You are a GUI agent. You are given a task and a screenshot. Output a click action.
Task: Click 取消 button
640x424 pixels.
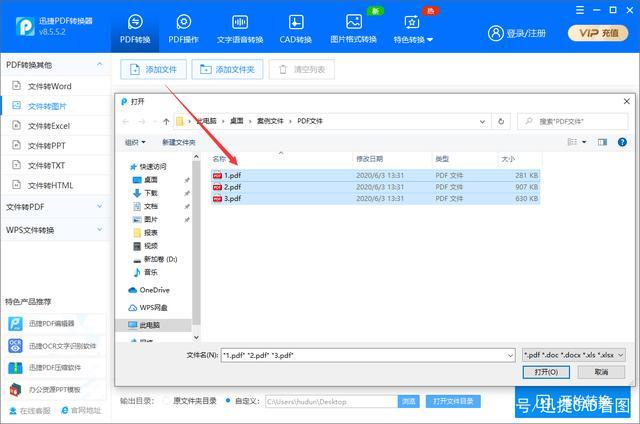[x=601, y=372]
